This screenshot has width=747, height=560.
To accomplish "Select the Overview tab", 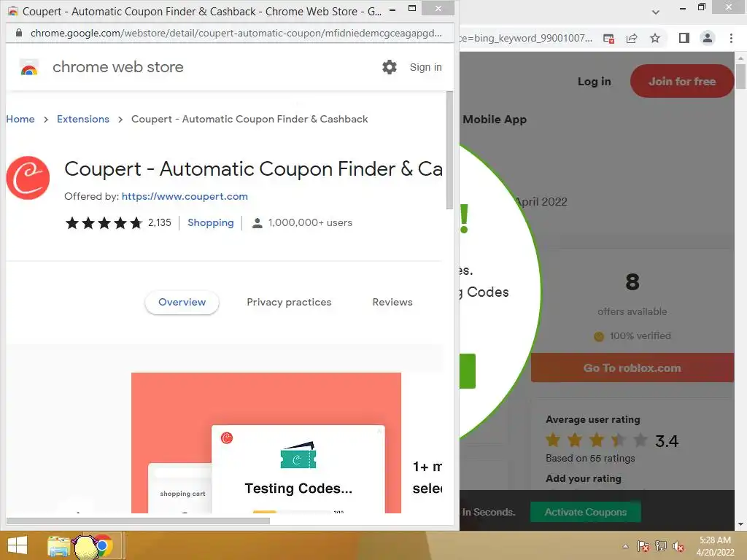I will pos(182,303).
